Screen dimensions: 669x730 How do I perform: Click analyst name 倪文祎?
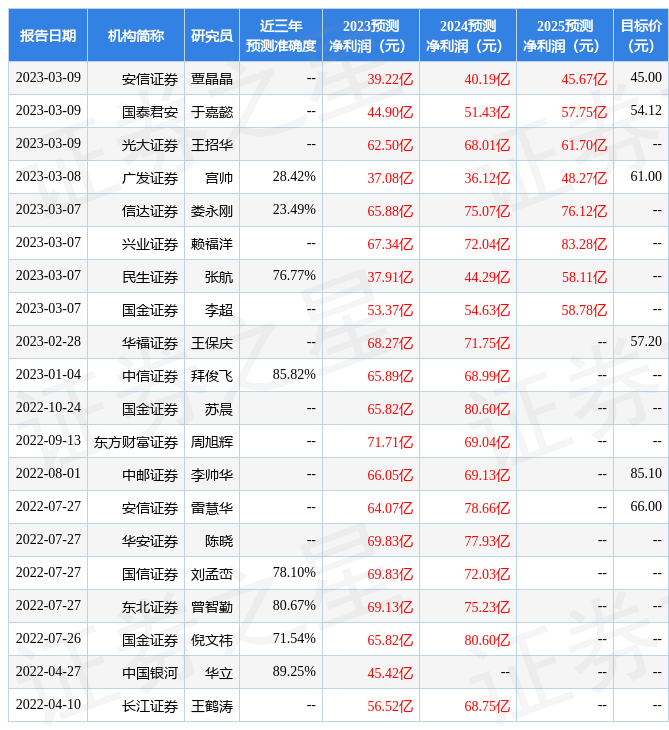coord(212,641)
